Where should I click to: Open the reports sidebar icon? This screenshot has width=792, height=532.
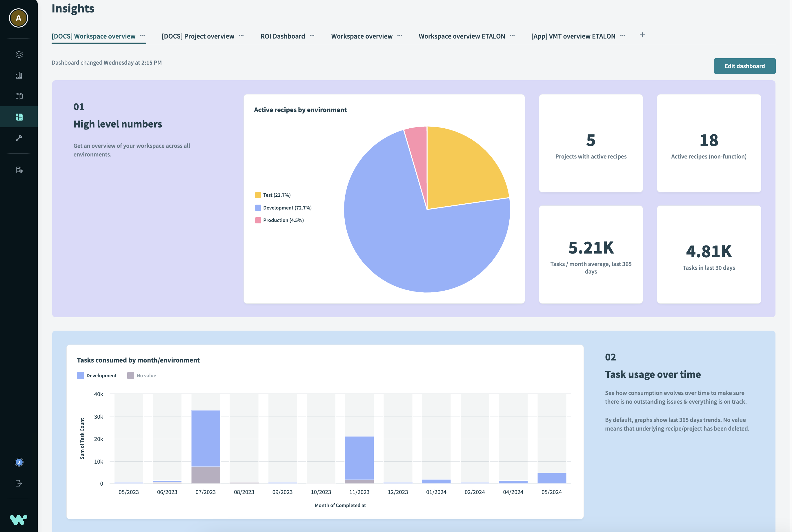19,170
